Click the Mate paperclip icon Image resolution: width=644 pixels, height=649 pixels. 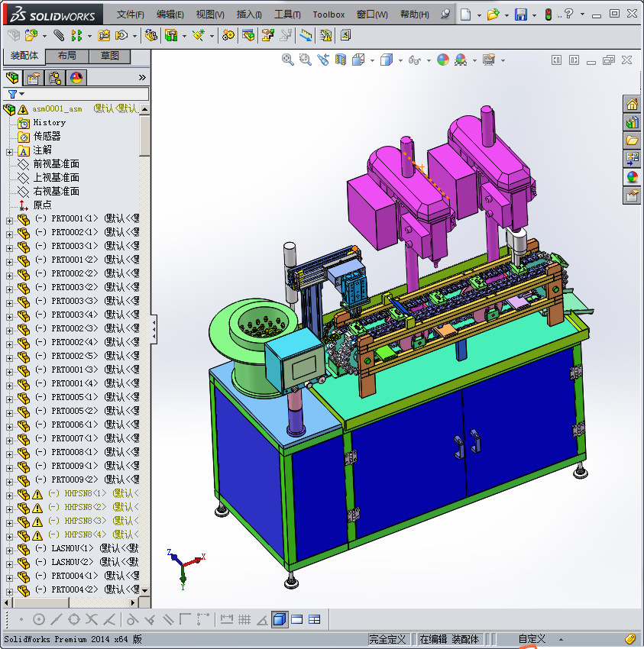pos(60,36)
